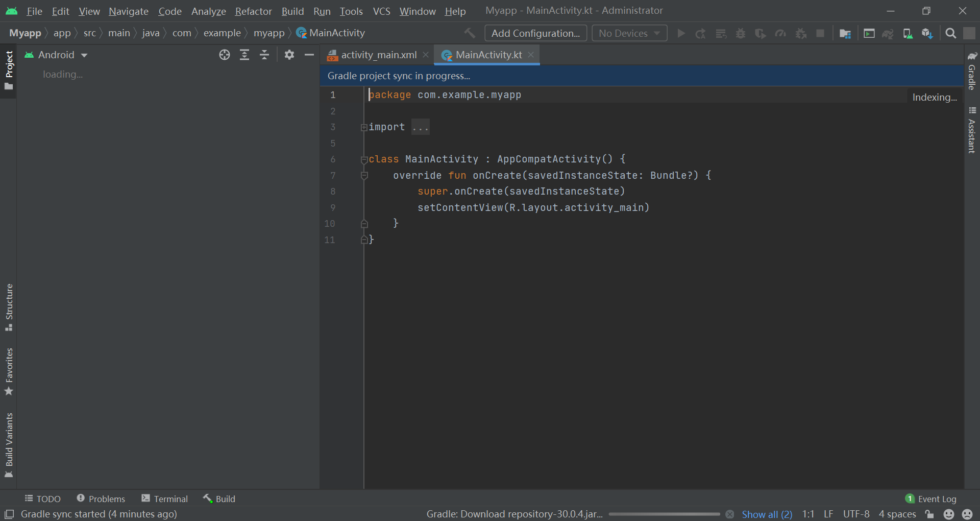Image resolution: width=980 pixels, height=521 pixels.
Task: Click Apply Changes and Restart Activity icon
Action: 700,33
